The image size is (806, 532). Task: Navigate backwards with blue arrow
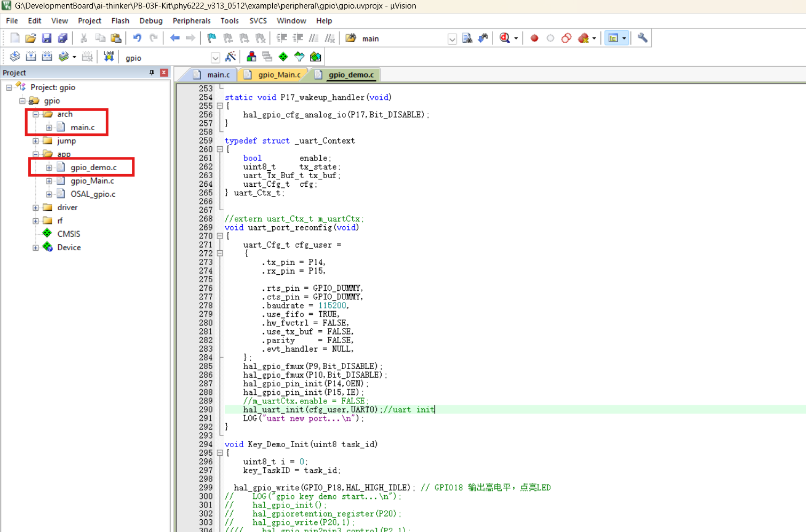pyautogui.click(x=175, y=38)
